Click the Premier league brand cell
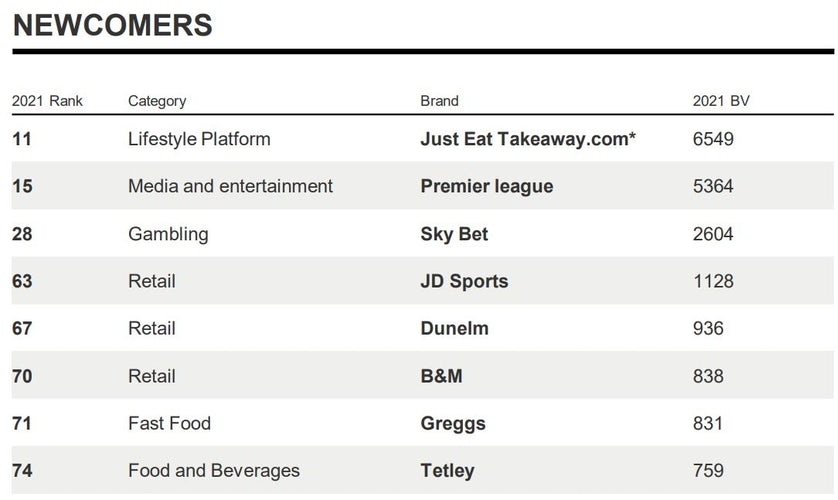 pos(487,186)
